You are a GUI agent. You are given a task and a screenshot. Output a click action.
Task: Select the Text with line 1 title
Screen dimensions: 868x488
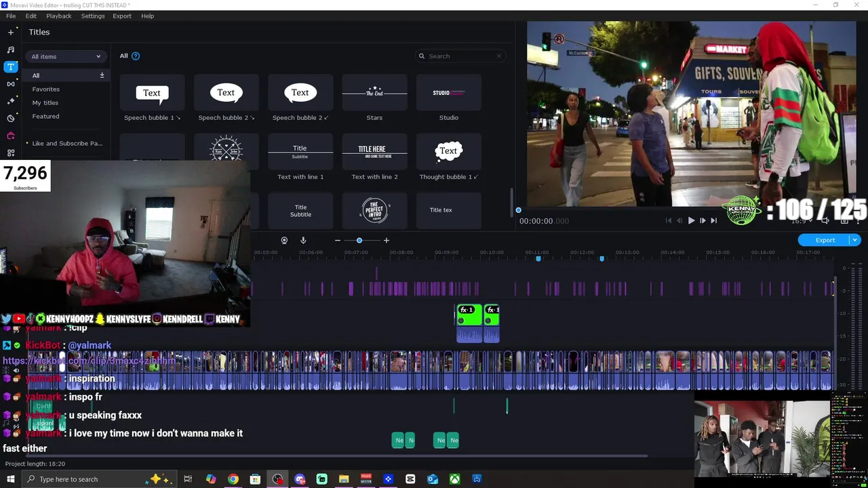[300, 152]
